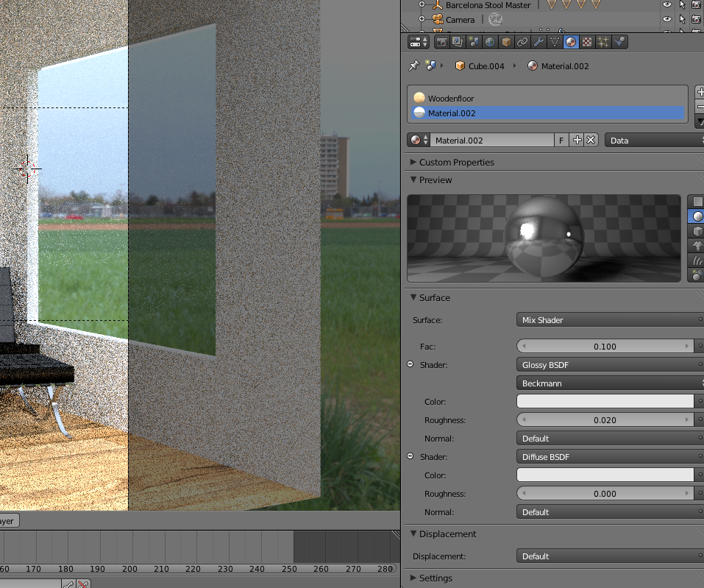The width and height of the screenshot is (704, 588).
Task: Select sphere preview shape for material preview
Action: [697, 216]
